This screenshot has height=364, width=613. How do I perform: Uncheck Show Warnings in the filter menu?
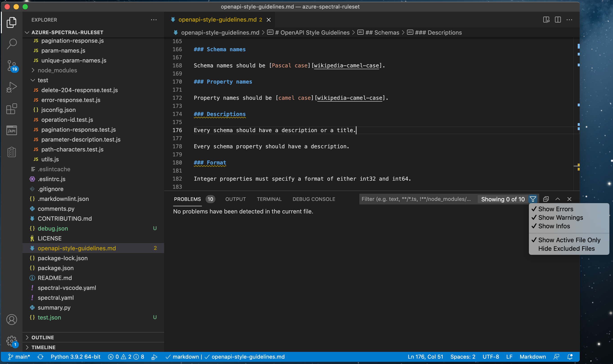click(560, 217)
